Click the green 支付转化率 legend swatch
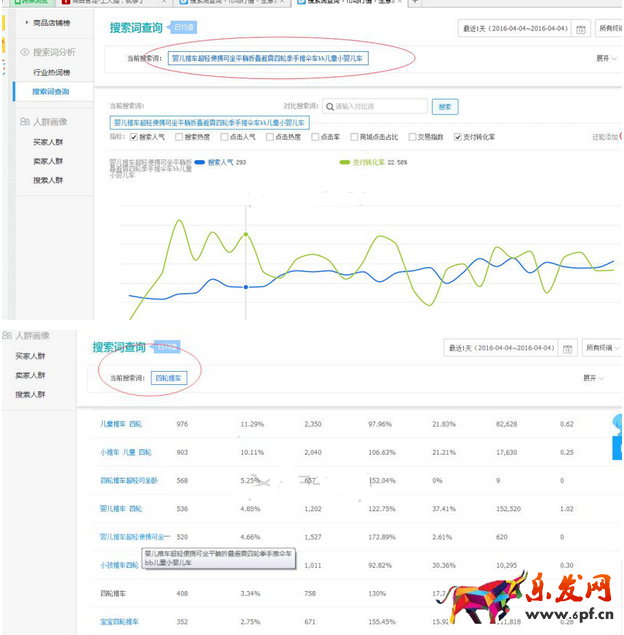This screenshot has height=635, width=624. point(346,161)
